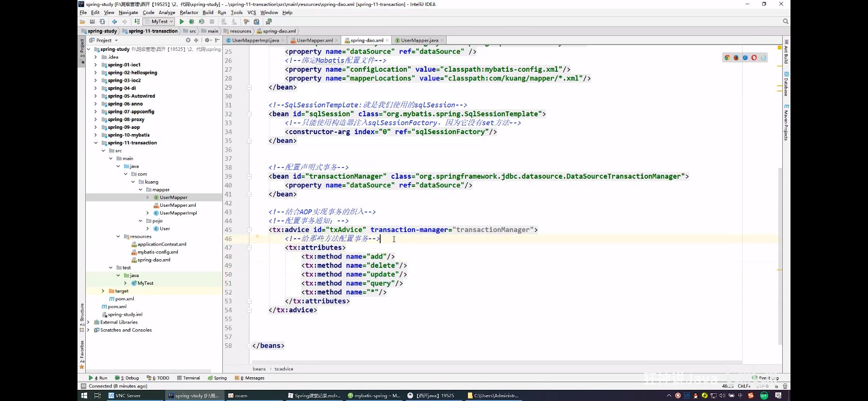This screenshot has height=401, width=868.
Task: Run MyTest with the green play icon
Action: [x=182, y=22]
